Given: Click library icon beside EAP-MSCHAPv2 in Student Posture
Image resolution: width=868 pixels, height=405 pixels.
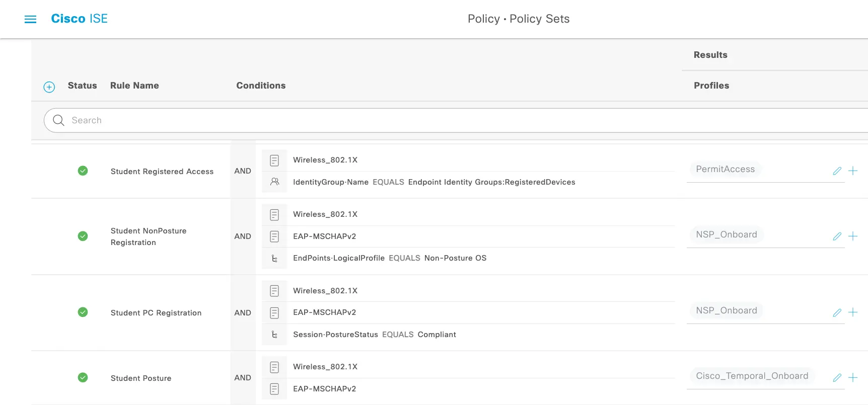Looking at the screenshot, I should (274, 389).
